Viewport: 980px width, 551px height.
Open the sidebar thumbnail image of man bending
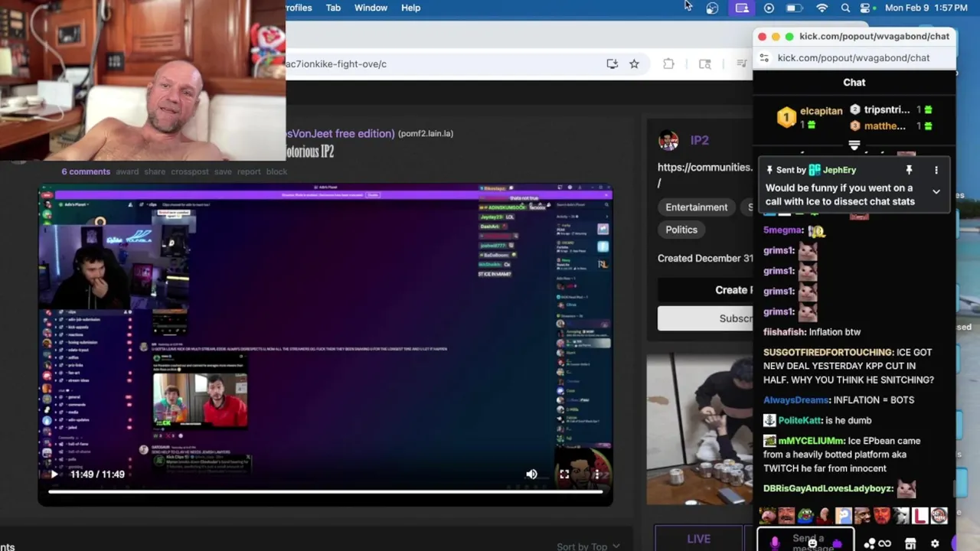coord(700,429)
